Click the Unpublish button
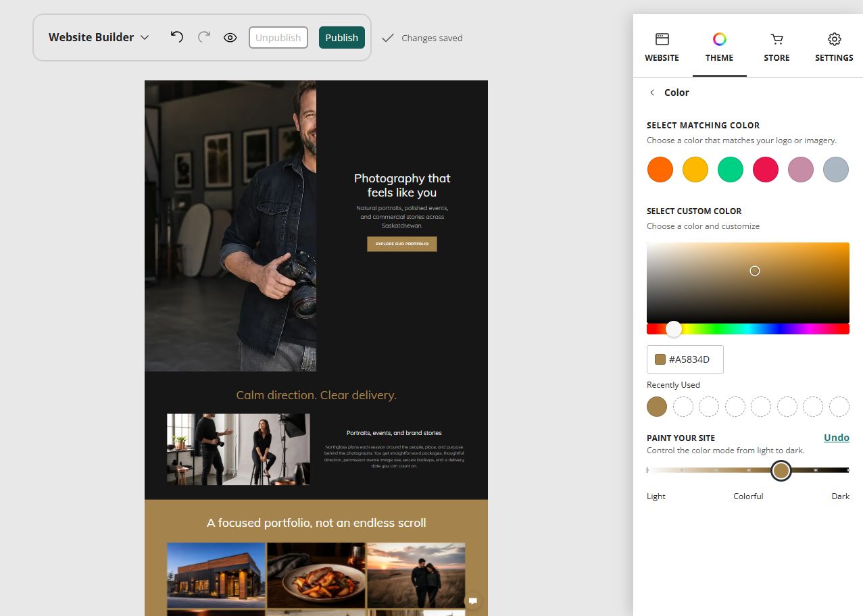The width and height of the screenshot is (863, 616). click(278, 38)
